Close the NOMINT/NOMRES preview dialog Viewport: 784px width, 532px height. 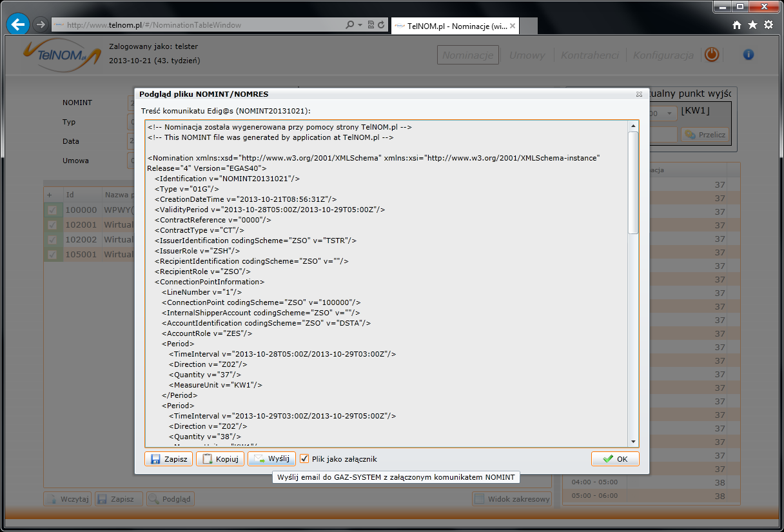pyautogui.click(x=640, y=94)
